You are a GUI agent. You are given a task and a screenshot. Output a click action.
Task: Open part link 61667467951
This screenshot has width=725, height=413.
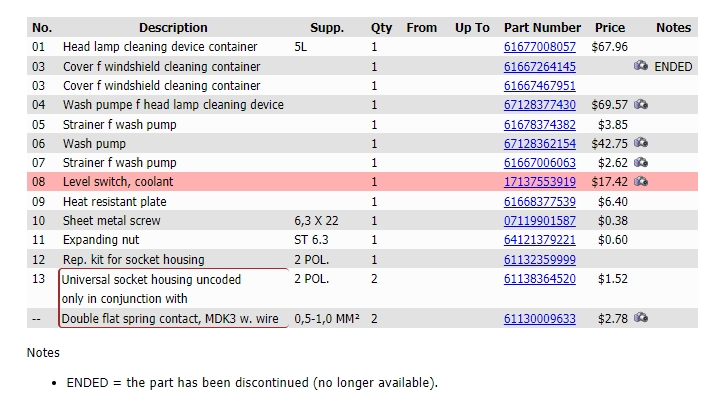pyautogui.click(x=540, y=86)
